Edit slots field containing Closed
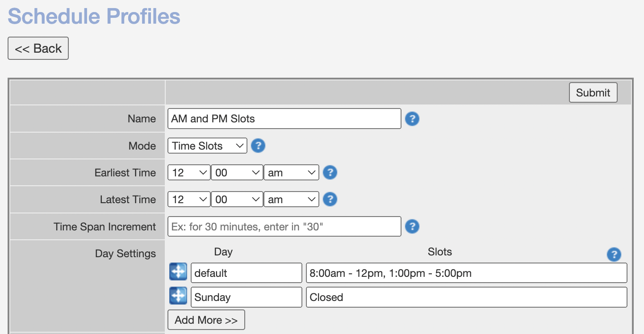The image size is (644, 334). 467,297
